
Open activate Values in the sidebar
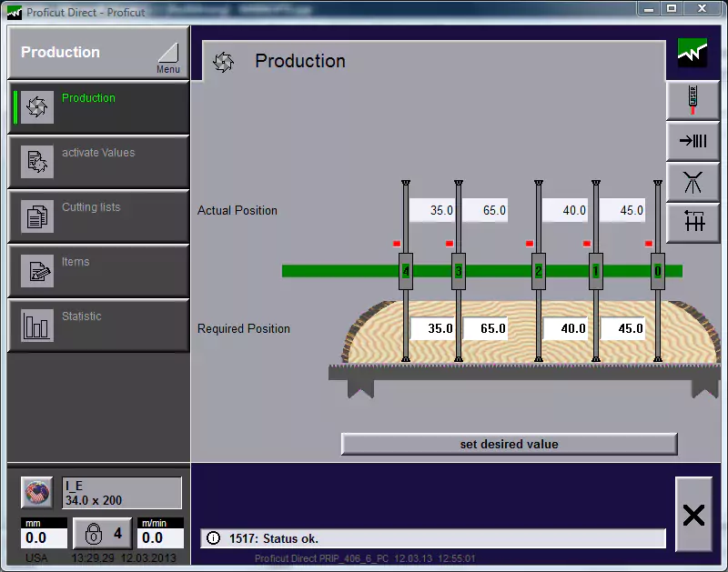[x=98, y=162]
